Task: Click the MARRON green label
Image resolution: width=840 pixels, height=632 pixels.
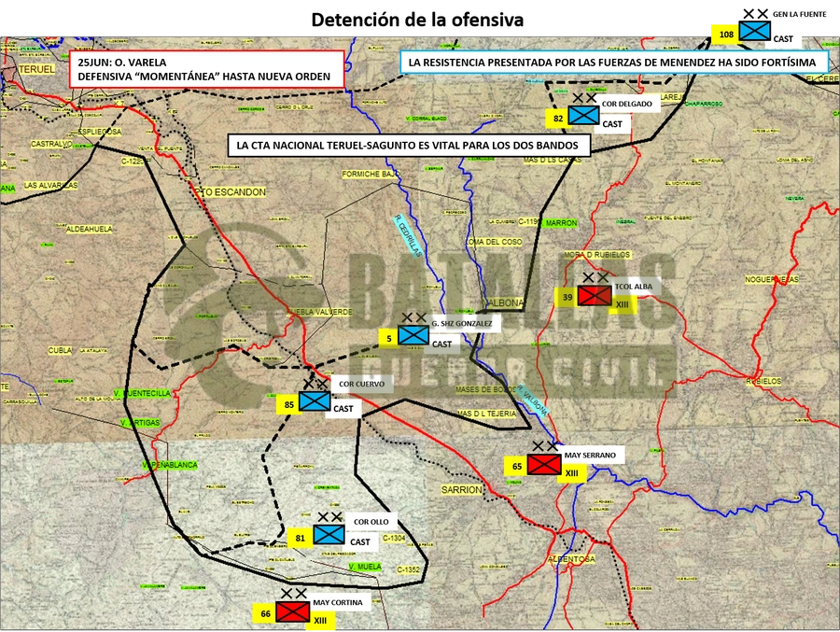Action: tap(561, 222)
